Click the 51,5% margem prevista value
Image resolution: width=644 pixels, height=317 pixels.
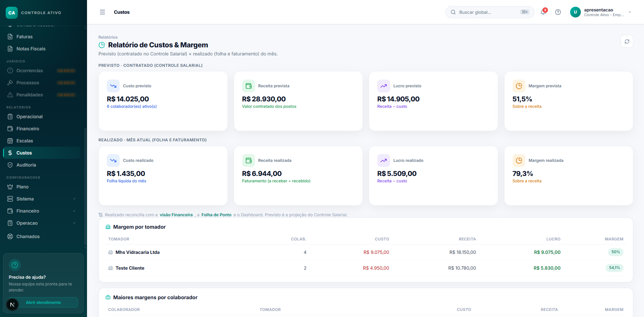tap(522, 99)
